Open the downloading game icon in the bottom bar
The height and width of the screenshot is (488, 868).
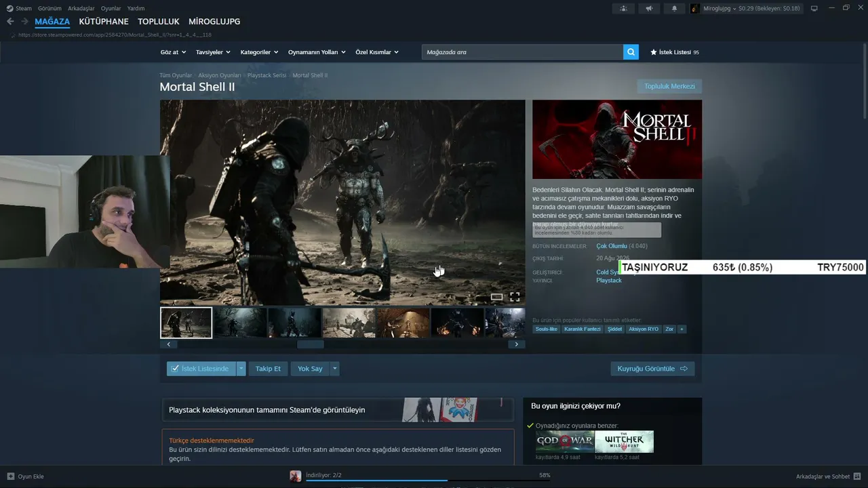point(296,476)
